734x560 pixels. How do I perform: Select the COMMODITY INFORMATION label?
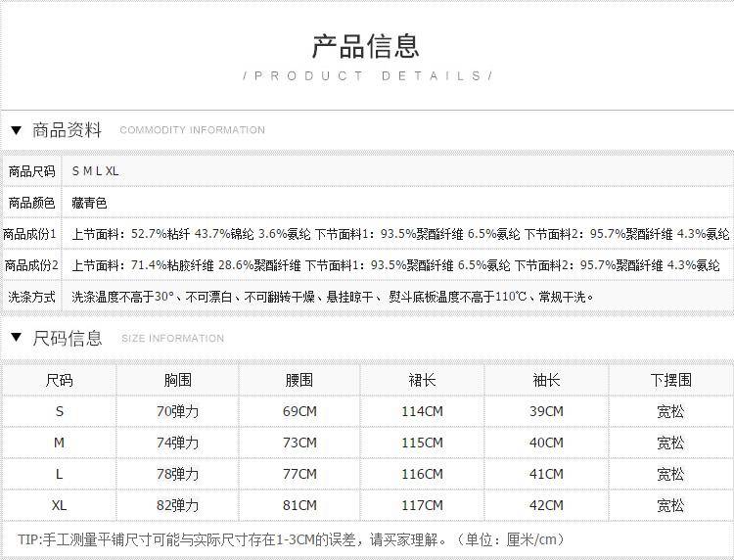(192, 130)
